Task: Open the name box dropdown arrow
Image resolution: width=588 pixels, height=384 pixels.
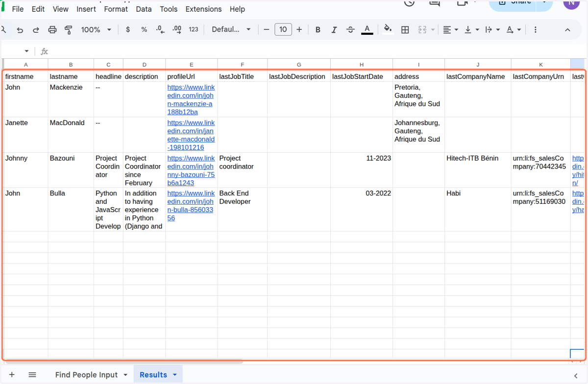Action: [26, 51]
